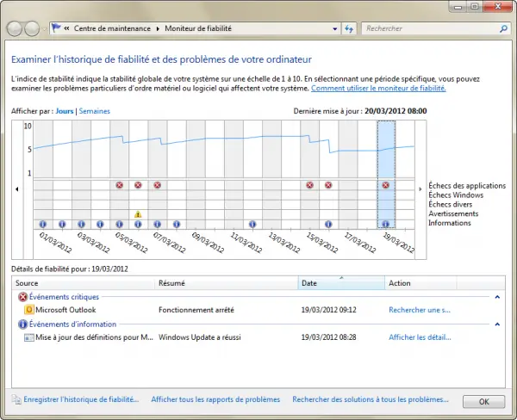Viewport: 517px width, 420px height.
Task: Click Rechercher une s... action for Outlook
Action: [420, 310]
